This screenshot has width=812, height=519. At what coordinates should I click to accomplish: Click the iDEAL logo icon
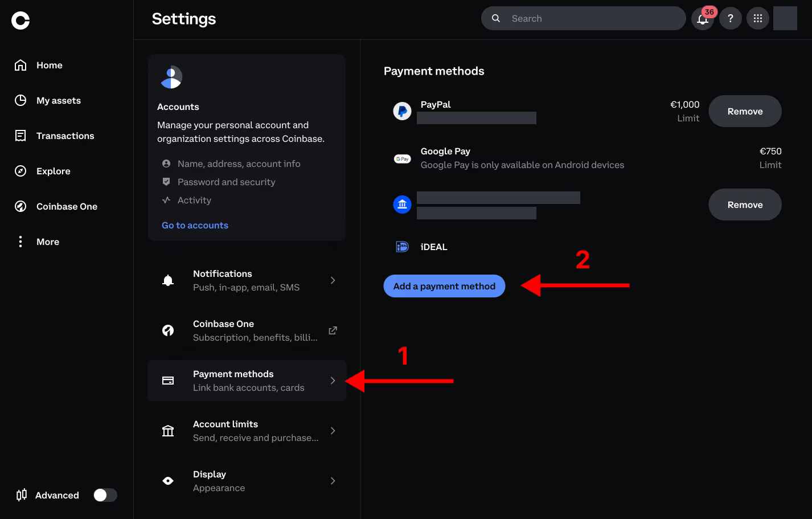(x=403, y=247)
